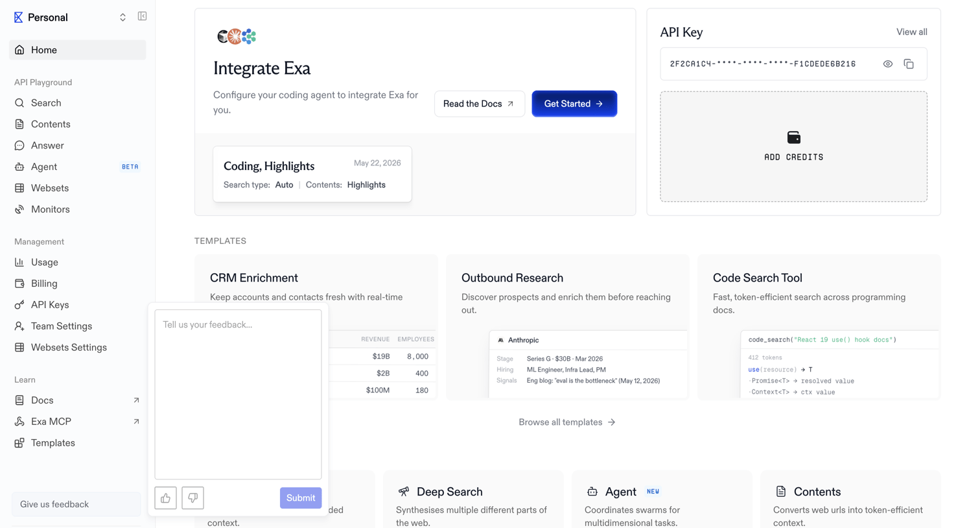The width and height of the screenshot is (980, 528).
Task: Open the Personal workspace switcher chevron
Action: [122, 18]
